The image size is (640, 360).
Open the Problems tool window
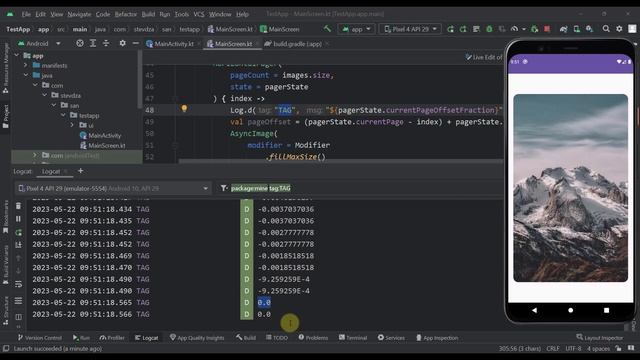tap(313, 338)
